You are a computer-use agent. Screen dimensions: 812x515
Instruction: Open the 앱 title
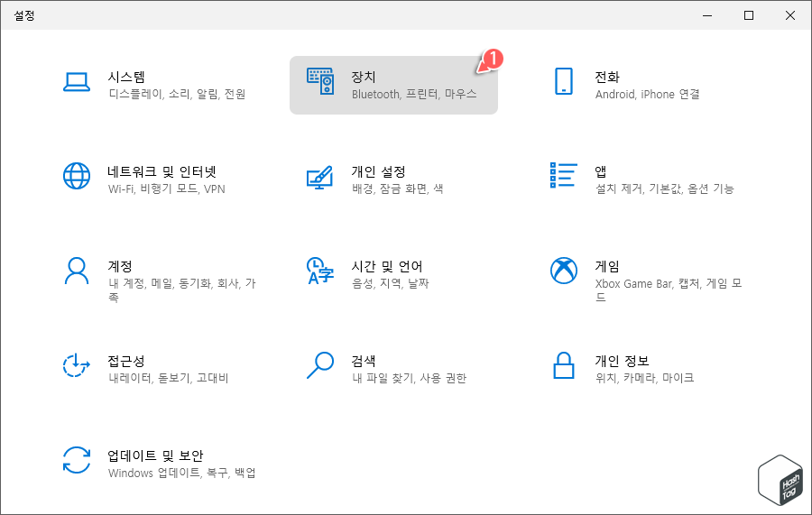(601, 171)
